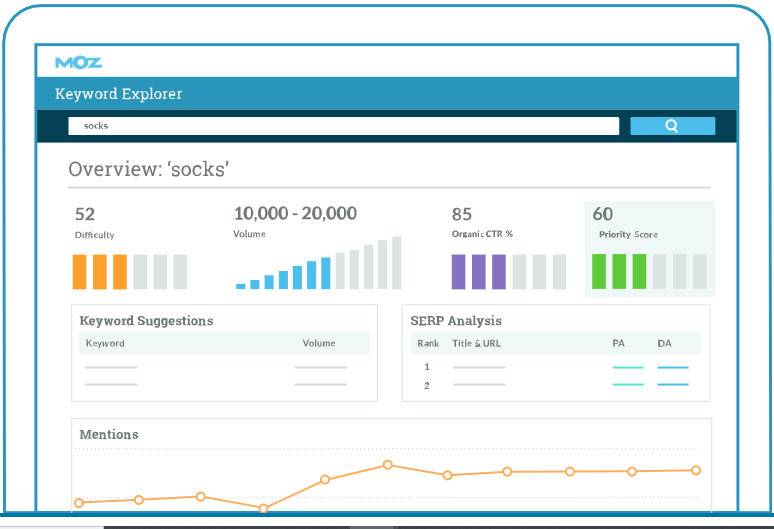Click the Moz logo

tap(78, 62)
